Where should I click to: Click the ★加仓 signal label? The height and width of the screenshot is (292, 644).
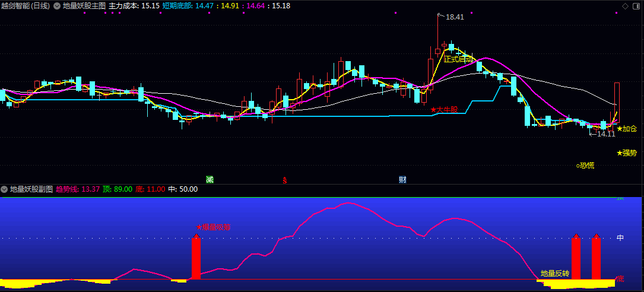[x=627, y=129]
